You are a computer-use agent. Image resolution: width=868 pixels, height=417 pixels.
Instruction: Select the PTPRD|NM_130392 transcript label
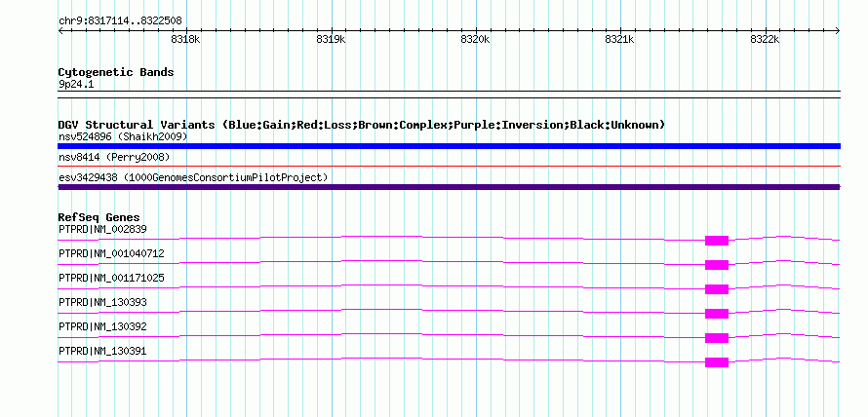[102, 326]
